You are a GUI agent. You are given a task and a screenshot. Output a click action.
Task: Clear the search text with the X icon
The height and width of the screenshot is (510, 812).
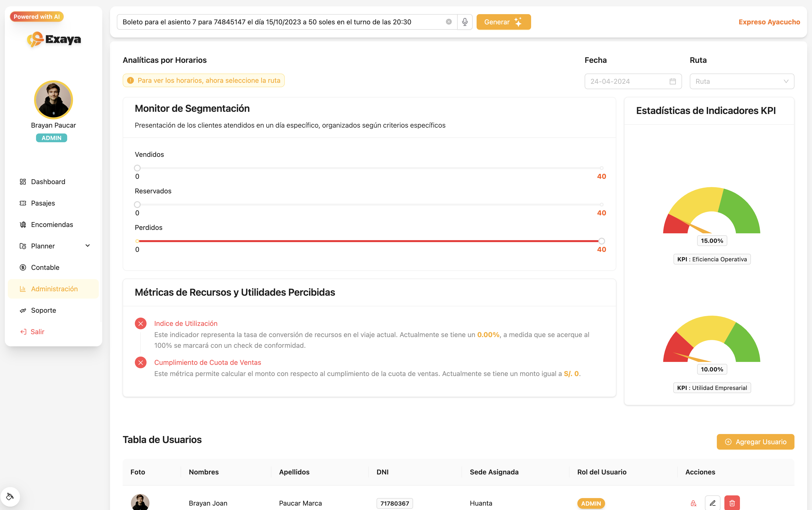(x=449, y=22)
